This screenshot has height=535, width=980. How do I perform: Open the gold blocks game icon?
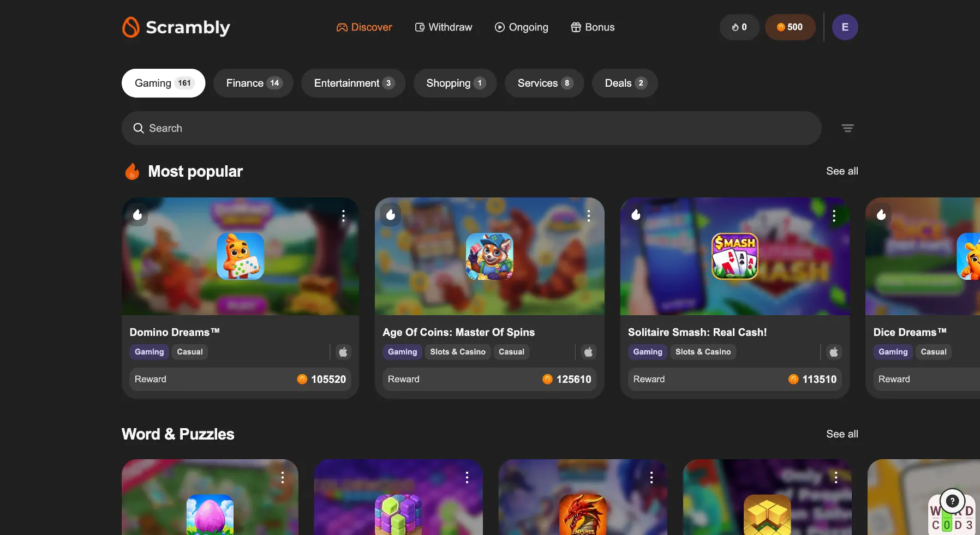(x=767, y=515)
